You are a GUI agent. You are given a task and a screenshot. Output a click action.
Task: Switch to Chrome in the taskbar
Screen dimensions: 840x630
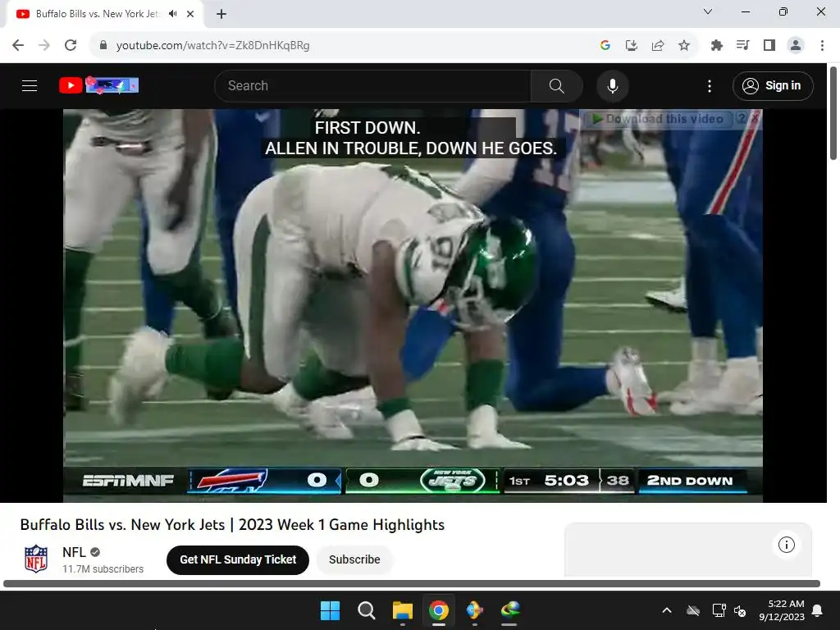point(438,610)
